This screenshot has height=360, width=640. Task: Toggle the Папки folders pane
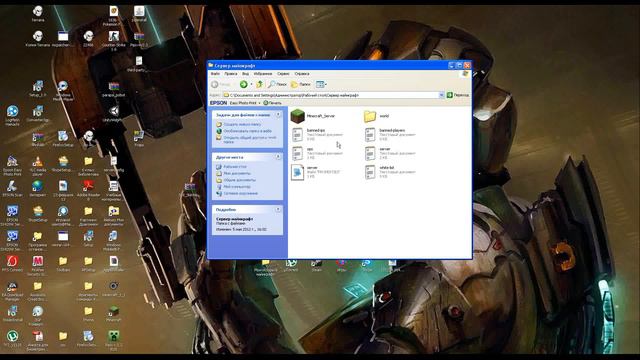click(x=301, y=84)
